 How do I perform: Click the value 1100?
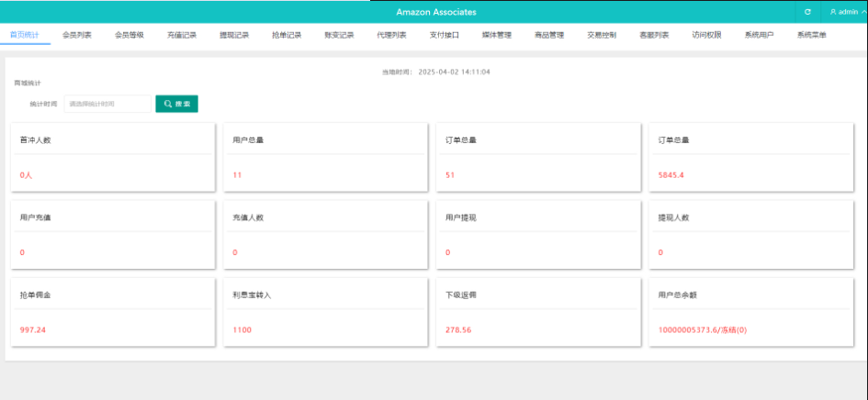click(242, 329)
